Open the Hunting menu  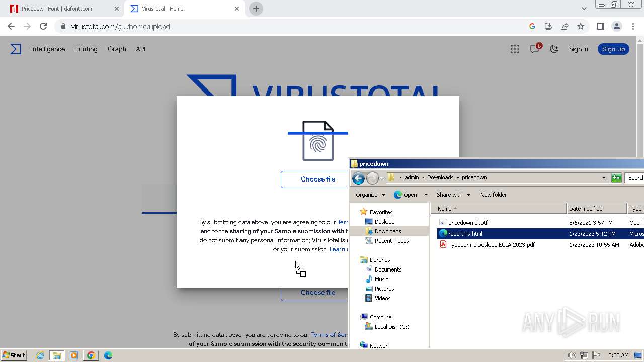pos(86,49)
